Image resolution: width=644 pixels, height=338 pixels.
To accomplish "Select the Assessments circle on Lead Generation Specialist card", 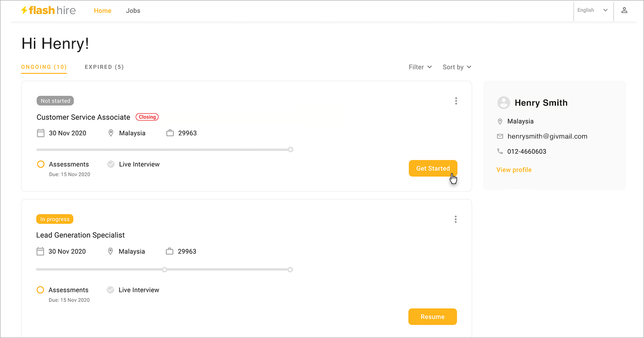I will click(x=40, y=289).
